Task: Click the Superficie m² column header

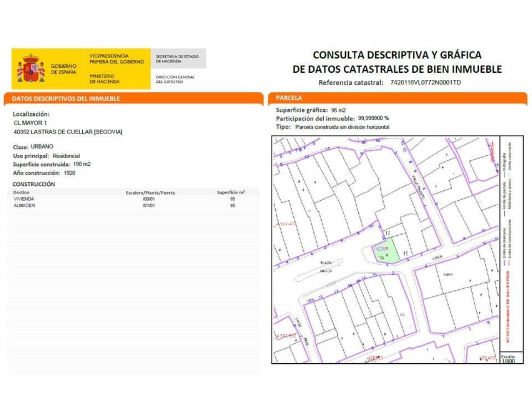Action: pos(231,192)
